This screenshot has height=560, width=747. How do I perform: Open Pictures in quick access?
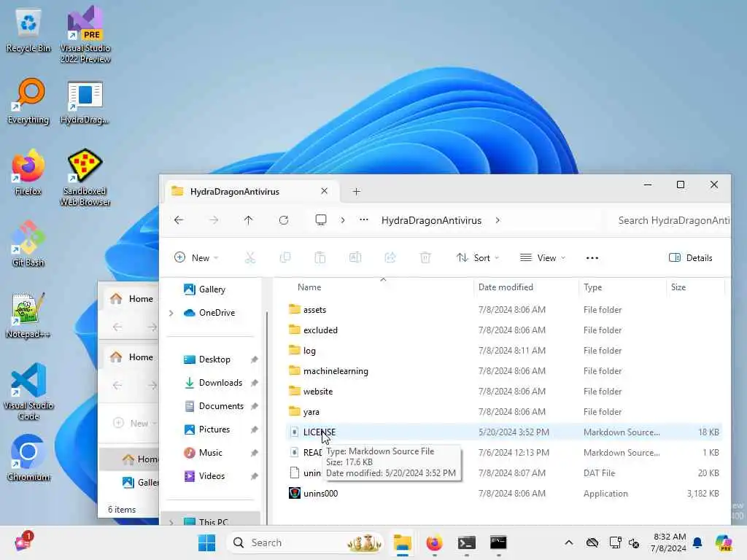click(214, 429)
